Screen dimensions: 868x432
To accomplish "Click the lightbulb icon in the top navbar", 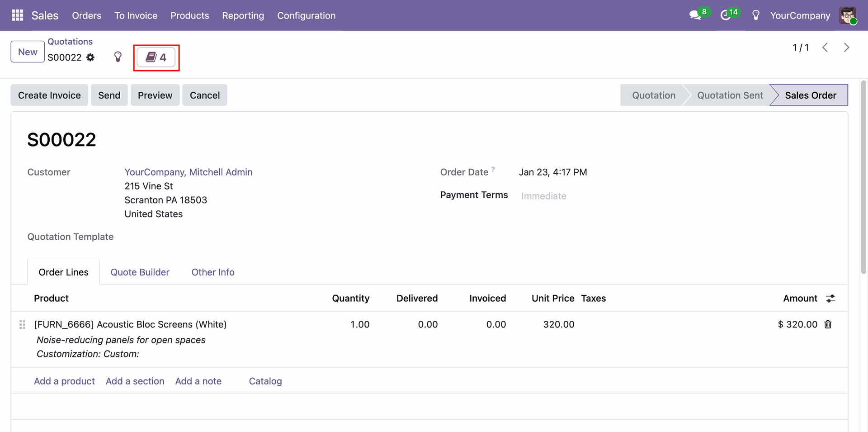I will tap(755, 15).
